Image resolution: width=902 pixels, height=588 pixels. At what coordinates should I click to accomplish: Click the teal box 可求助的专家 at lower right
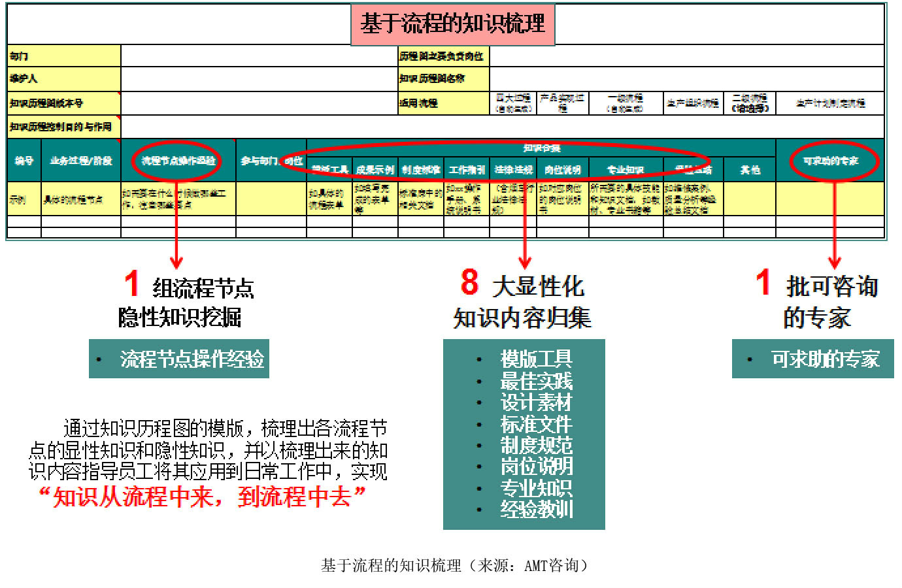click(x=812, y=359)
